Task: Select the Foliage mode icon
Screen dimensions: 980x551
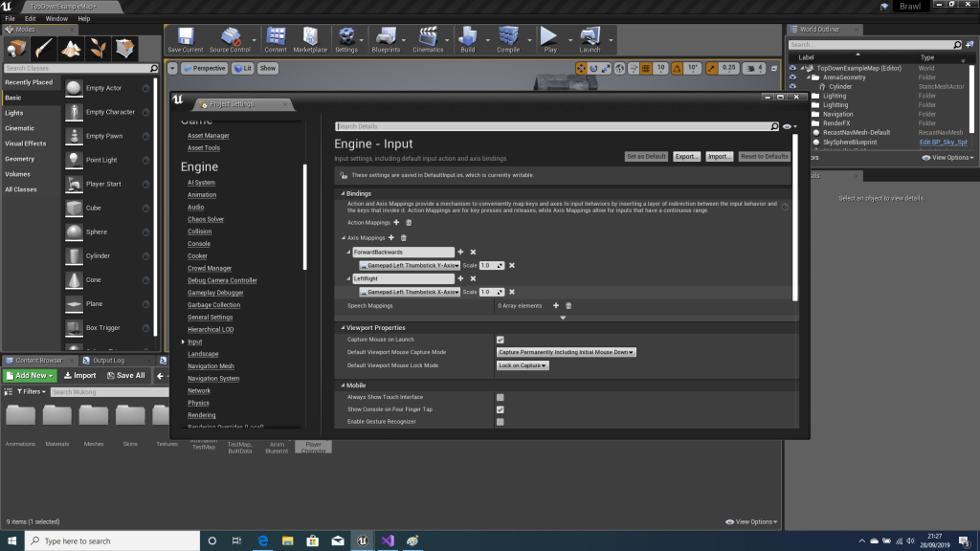Action: point(98,49)
